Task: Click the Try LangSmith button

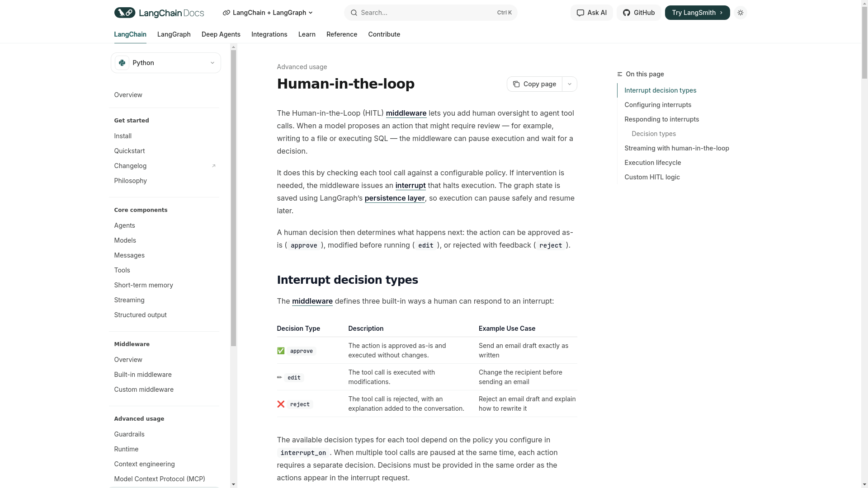Action: 698,13
